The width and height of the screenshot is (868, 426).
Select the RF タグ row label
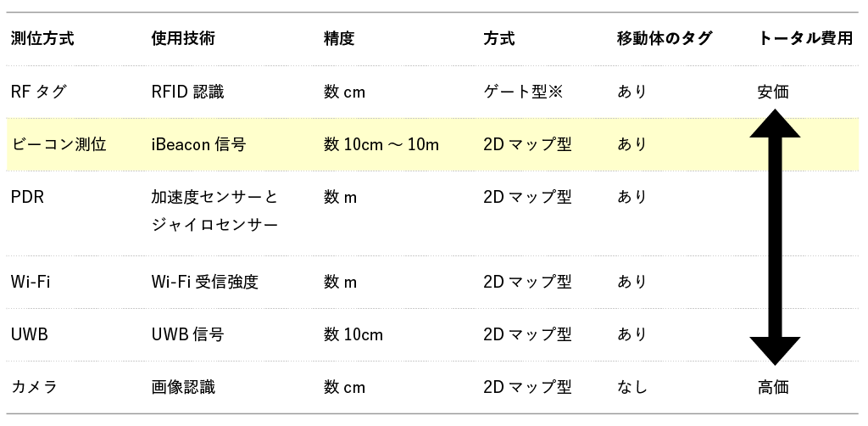(38, 92)
